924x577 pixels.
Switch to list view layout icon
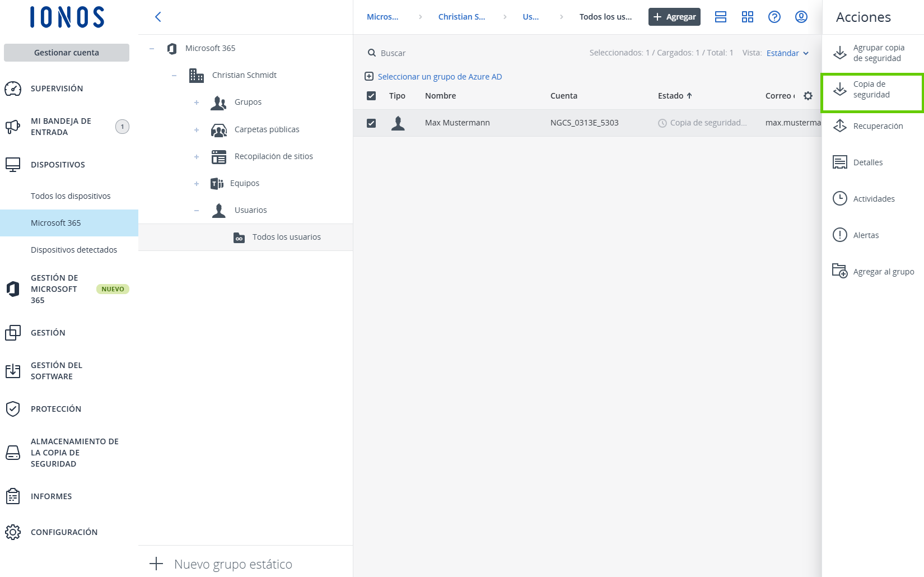pos(720,17)
